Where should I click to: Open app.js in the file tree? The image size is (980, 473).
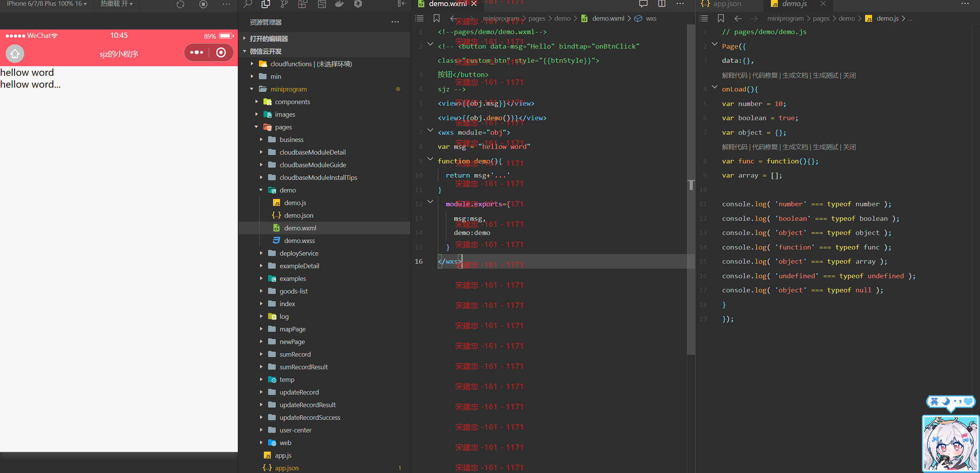pyautogui.click(x=283, y=455)
